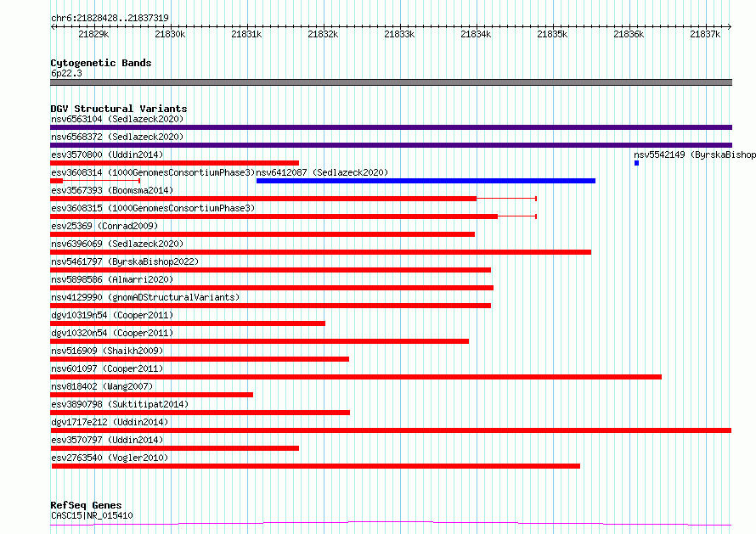Open the nsv6396069 (Sedlazeck2020) label
This screenshot has height=534, width=756.
coord(117,244)
